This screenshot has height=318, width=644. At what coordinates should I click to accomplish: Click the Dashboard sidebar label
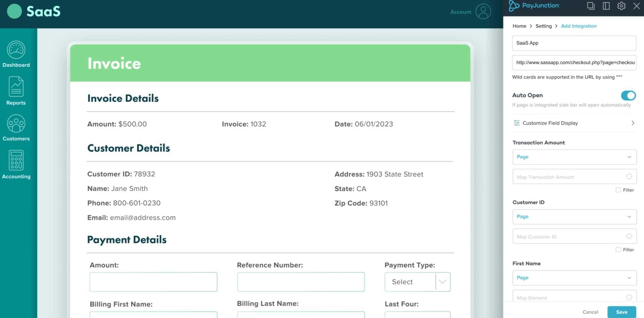coord(16,65)
